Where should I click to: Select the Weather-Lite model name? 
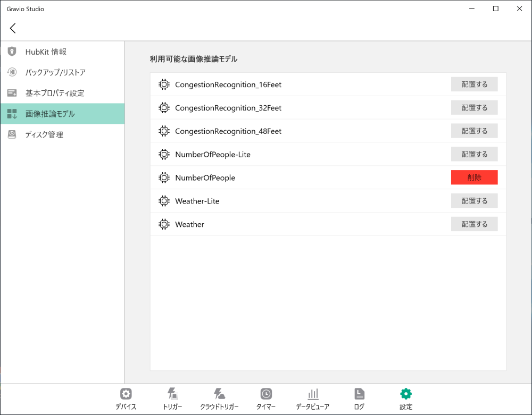(197, 201)
